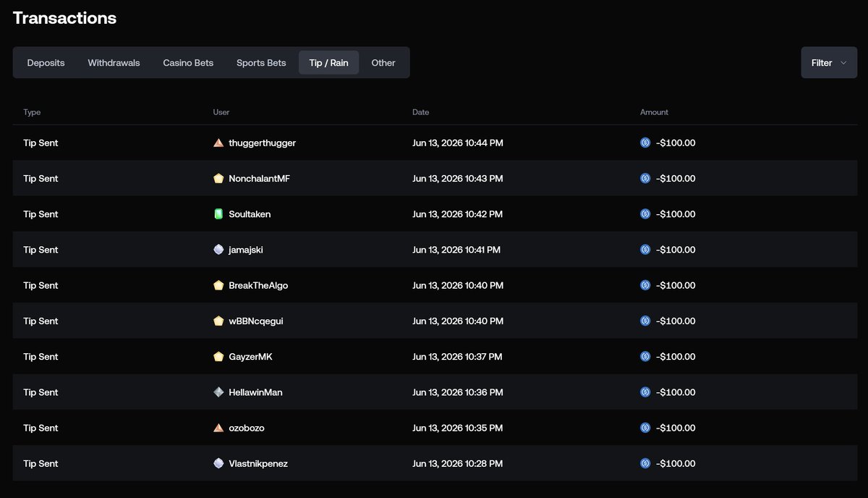Click the Transactions page heading
The image size is (868, 498).
(x=64, y=18)
